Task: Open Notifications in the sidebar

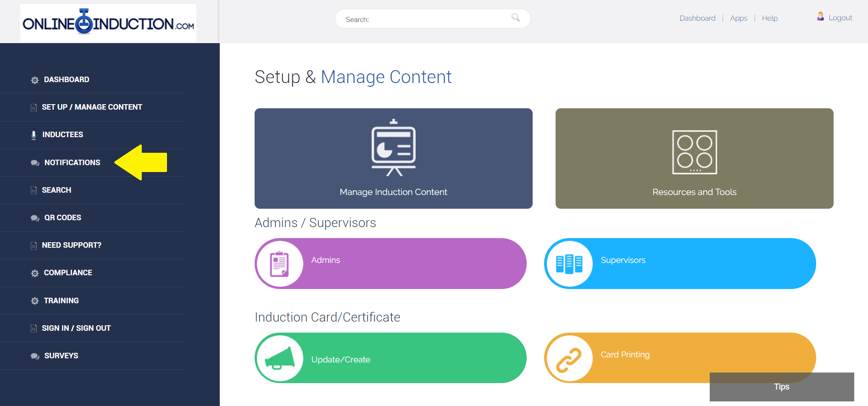Action: click(x=72, y=162)
